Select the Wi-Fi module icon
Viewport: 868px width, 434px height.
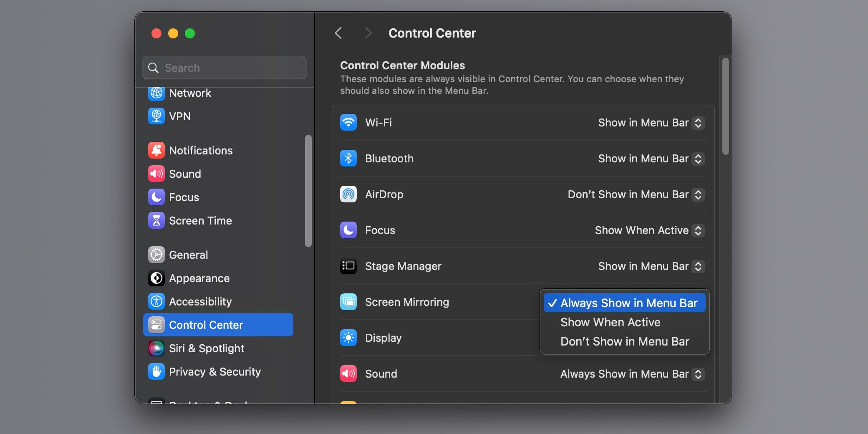pos(348,122)
